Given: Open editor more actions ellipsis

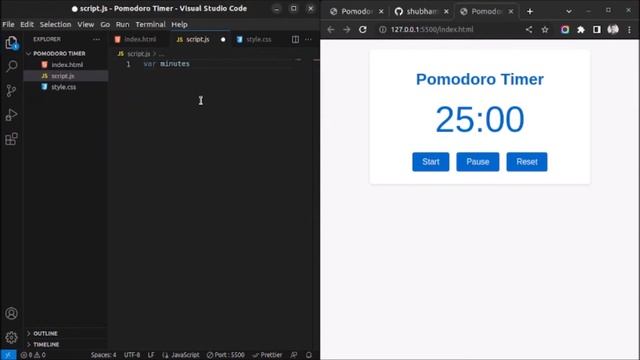Looking at the screenshot, I should pos(308,39).
